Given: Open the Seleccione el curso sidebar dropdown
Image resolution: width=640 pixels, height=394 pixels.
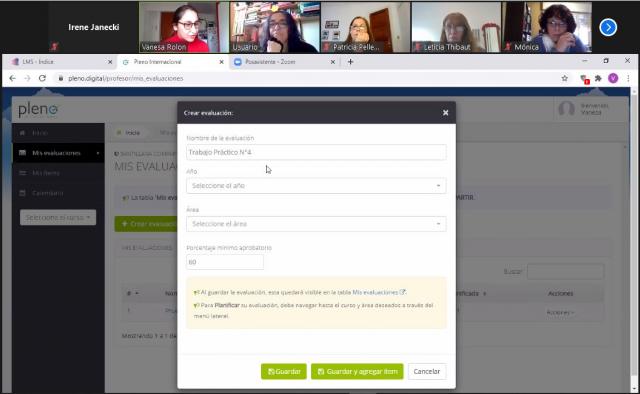Looking at the screenshot, I should [x=58, y=217].
